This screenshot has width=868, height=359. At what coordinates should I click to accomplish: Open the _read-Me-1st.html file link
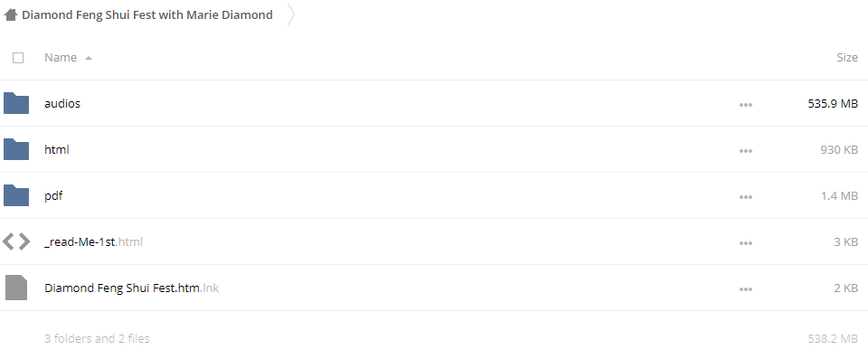93,241
